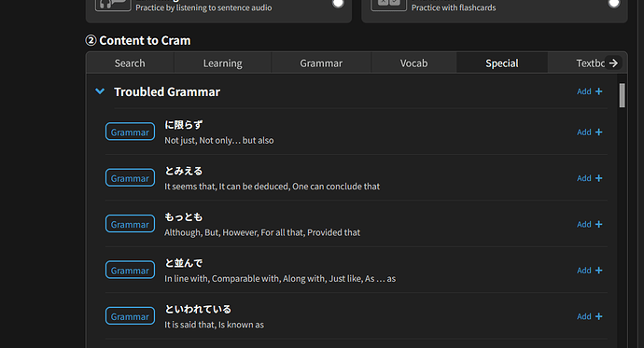The width and height of the screenshot is (644, 348).
Task: Open the Vocab tab
Action: pos(414,63)
